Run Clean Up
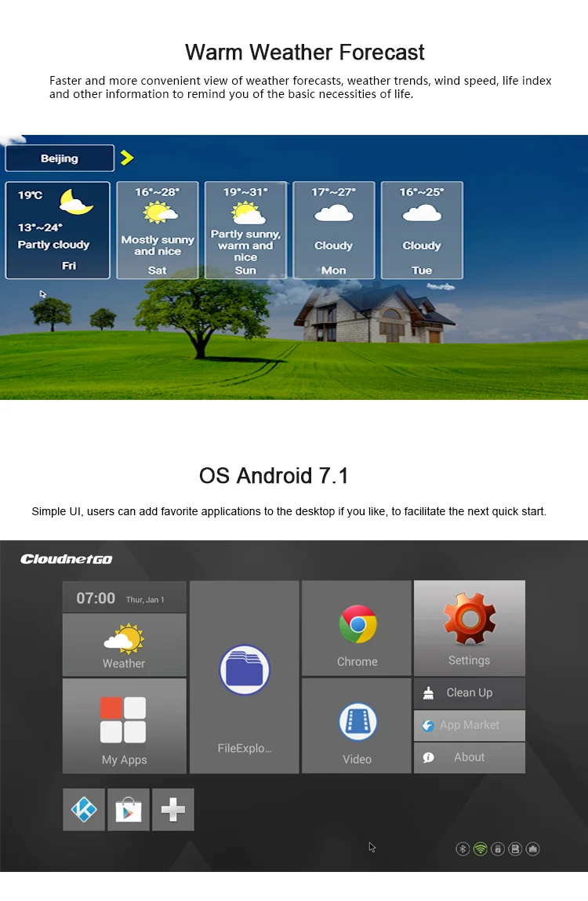588x901 pixels. (x=470, y=693)
